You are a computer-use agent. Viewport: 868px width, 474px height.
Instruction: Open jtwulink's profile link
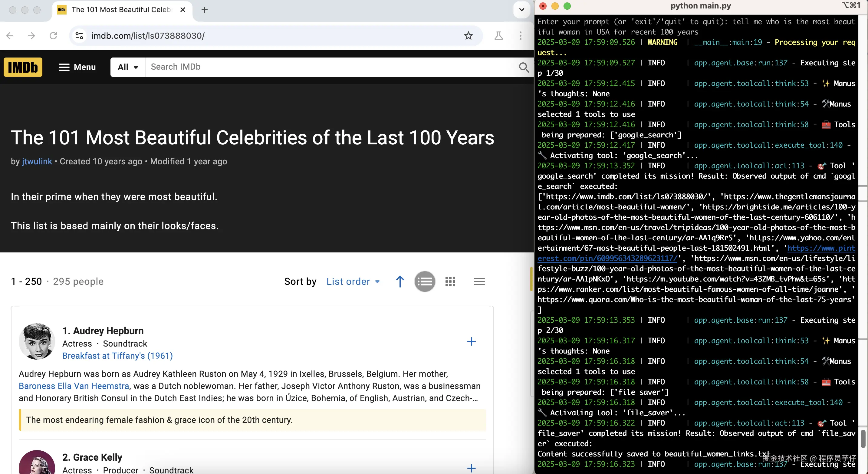point(37,161)
